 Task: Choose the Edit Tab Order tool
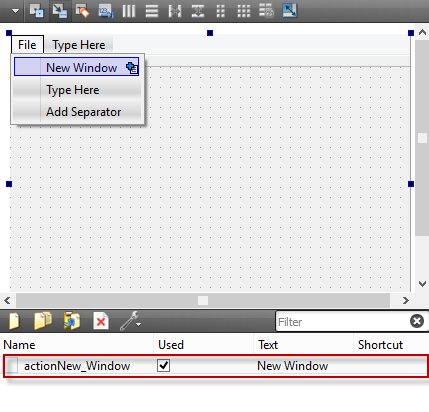click(106, 11)
